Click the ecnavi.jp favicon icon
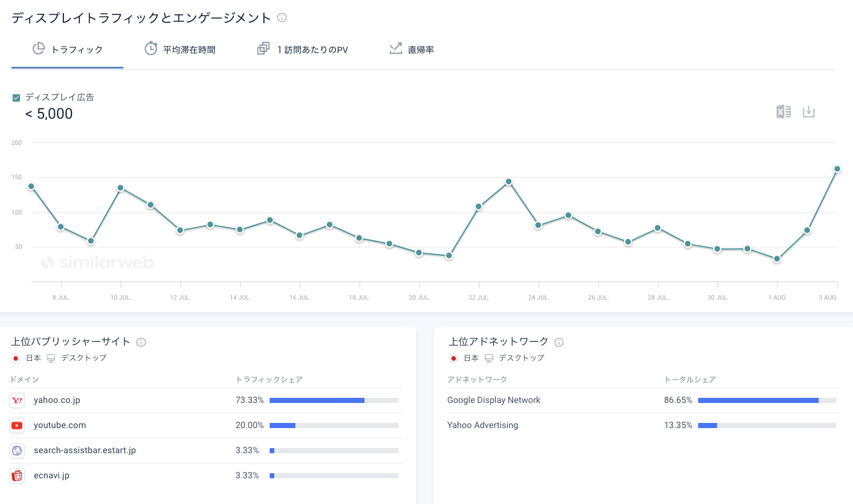 coord(17,475)
